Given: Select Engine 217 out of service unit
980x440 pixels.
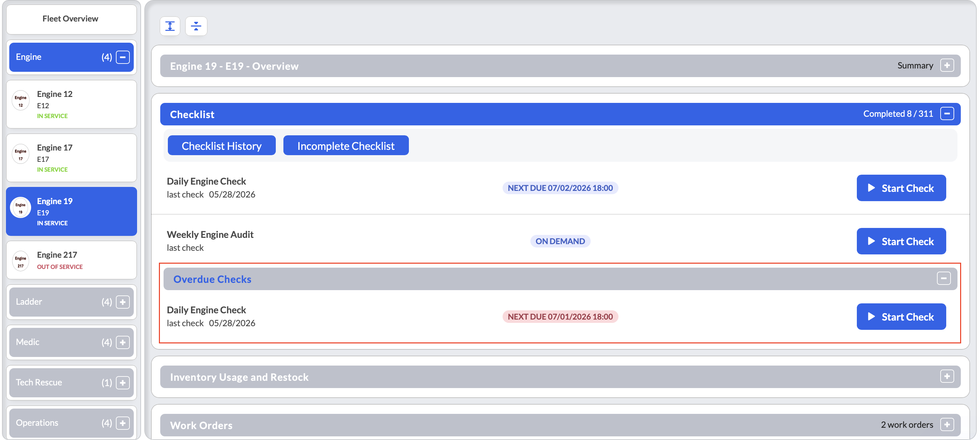Looking at the screenshot, I should point(71,260).
